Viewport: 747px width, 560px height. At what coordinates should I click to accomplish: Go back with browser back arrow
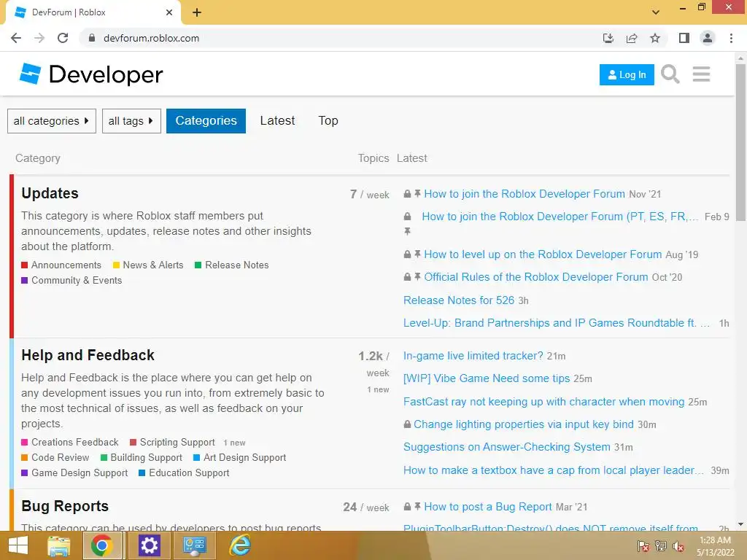click(x=16, y=38)
